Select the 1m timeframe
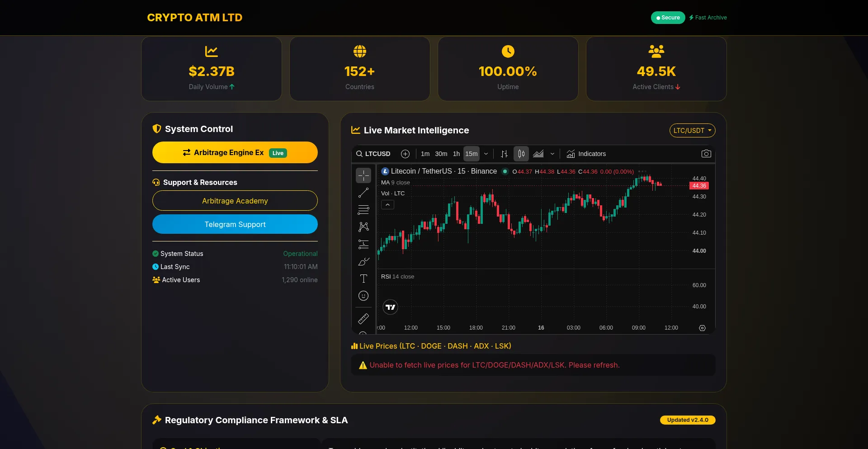 (425, 154)
